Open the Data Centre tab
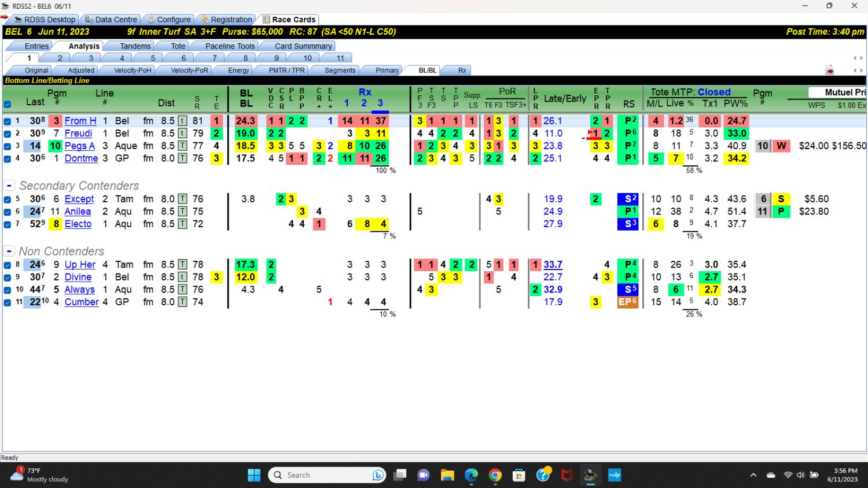The width and height of the screenshot is (868, 488). 111,20
